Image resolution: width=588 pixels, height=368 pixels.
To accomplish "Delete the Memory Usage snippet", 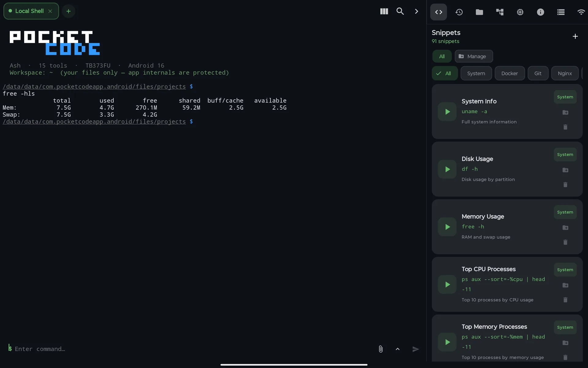I will tap(565, 242).
